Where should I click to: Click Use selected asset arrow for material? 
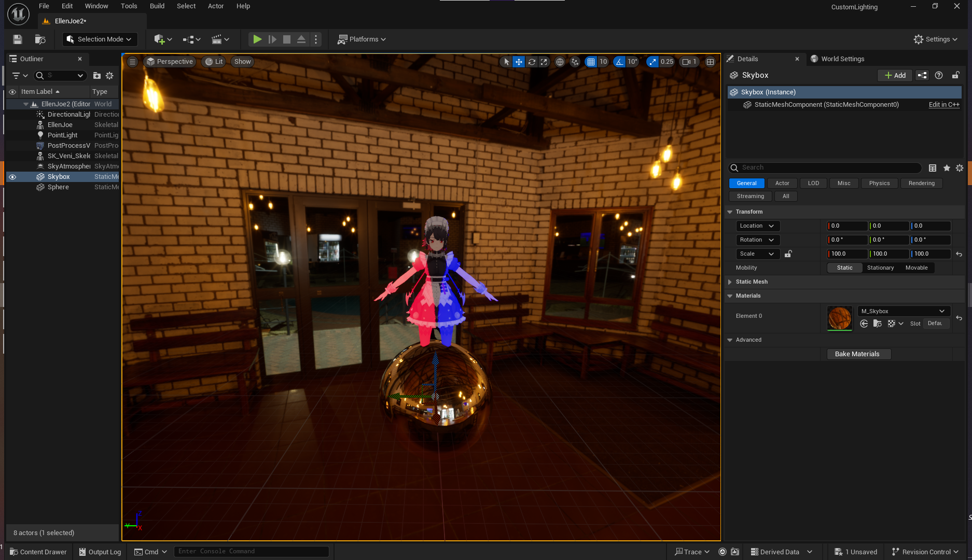pyautogui.click(x=864, y=324)
